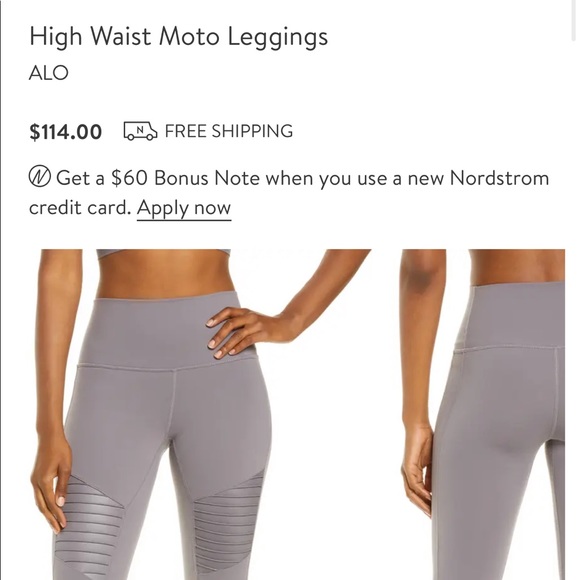Open the back view leggings photo
Image resolution: width=580 pixels, height=580 pixels.
coord(483,414)
